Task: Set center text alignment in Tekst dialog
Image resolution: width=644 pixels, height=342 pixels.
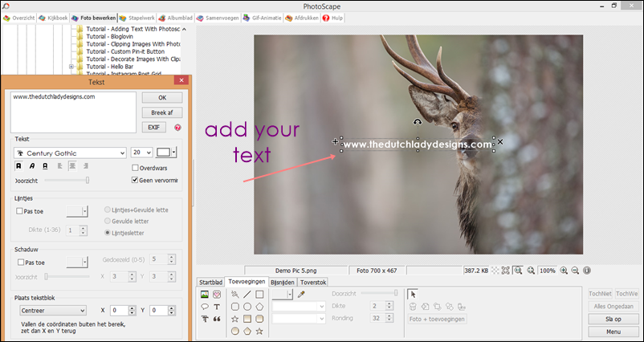Action: point(72,166)
